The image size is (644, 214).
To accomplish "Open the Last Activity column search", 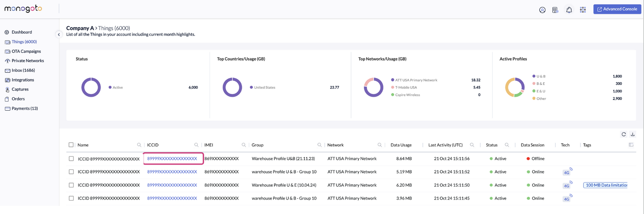I will point(472,145).
